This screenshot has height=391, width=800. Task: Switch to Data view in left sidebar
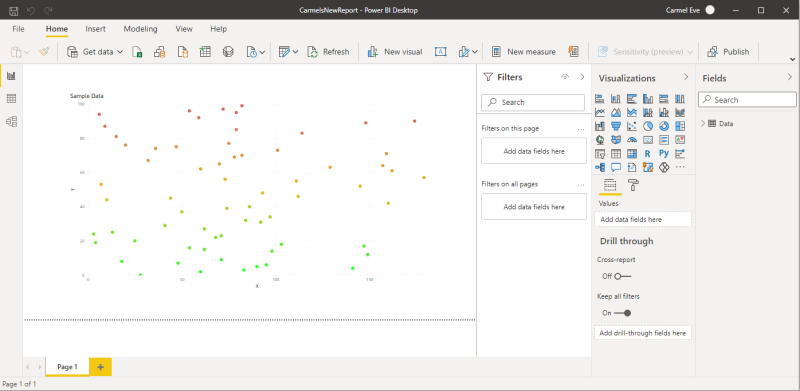point(11,99)
